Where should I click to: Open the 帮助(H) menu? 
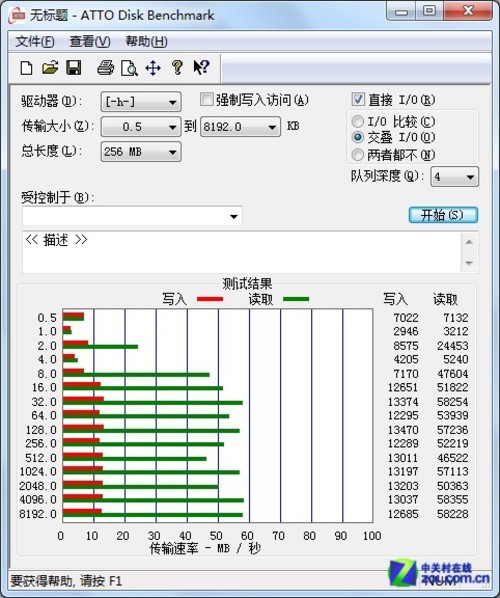pyautogui.click(x=146, y=41)
